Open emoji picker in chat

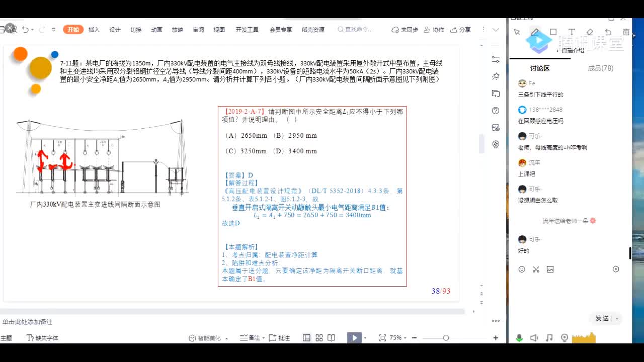(x=522, y=269)
